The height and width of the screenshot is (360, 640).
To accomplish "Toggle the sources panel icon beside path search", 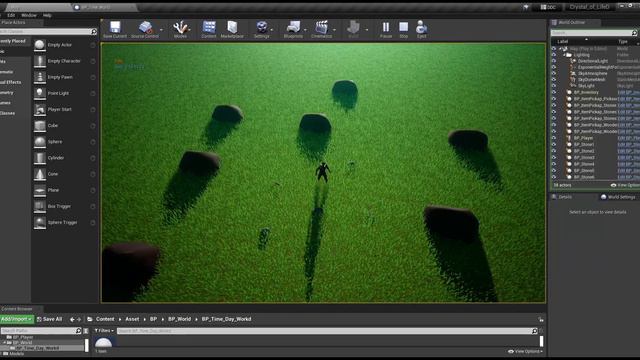I will [86, 331].
